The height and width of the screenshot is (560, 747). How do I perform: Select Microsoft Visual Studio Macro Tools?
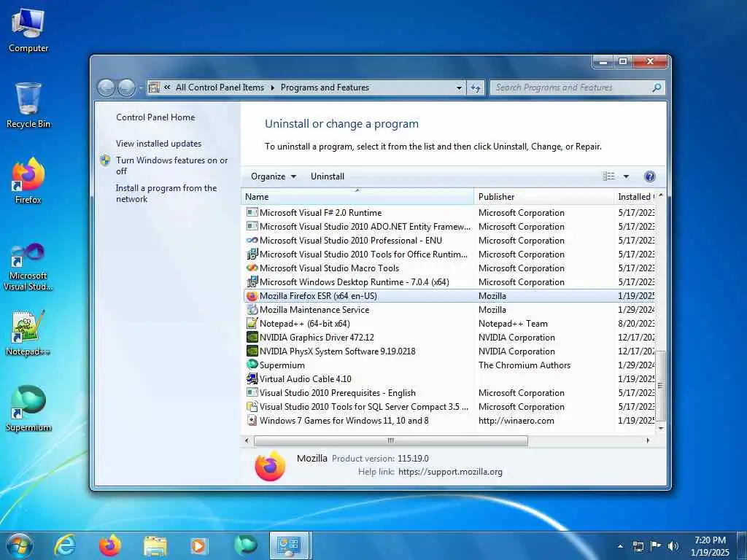[x=449, y=268]
